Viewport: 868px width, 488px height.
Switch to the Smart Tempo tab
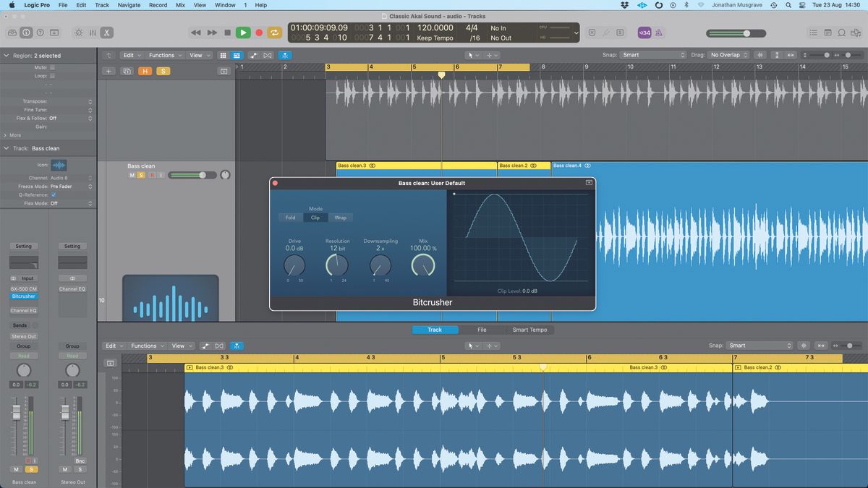pyautogui.click(x=530, y=330)
